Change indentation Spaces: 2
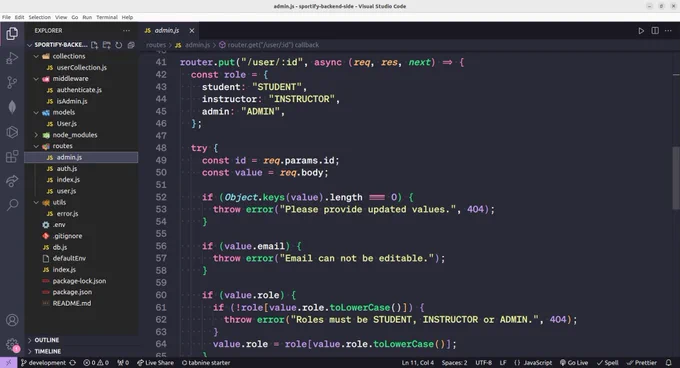The image size is (680, 368). [454, 363]
